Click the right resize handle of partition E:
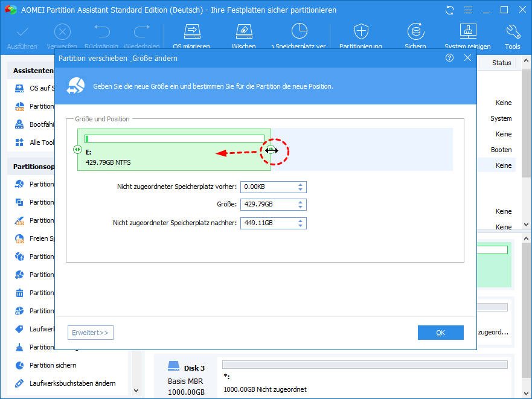 click(x=271, y=150)
